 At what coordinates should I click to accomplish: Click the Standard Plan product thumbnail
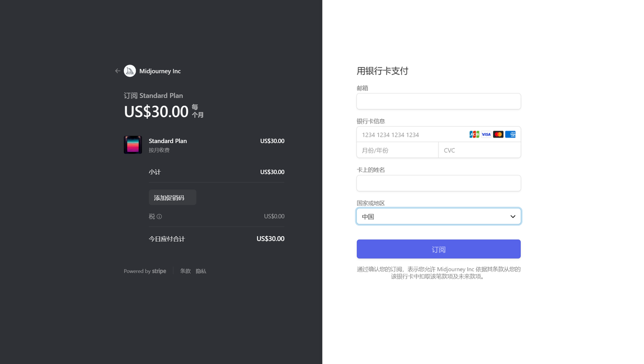(133, 145)
